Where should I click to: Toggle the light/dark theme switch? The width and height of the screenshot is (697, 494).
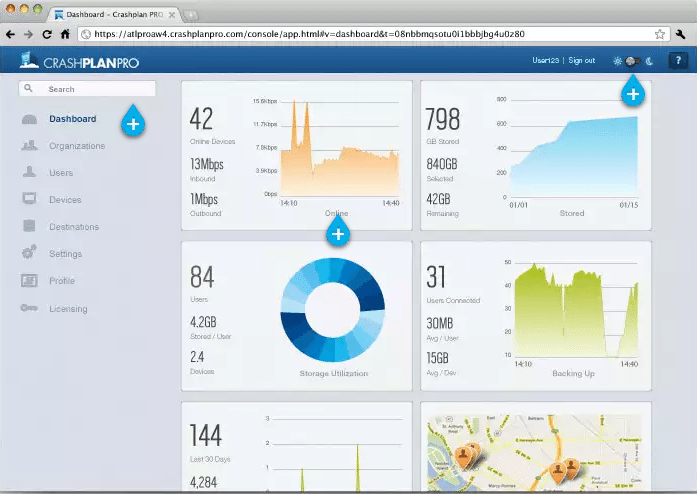point(633,61)
